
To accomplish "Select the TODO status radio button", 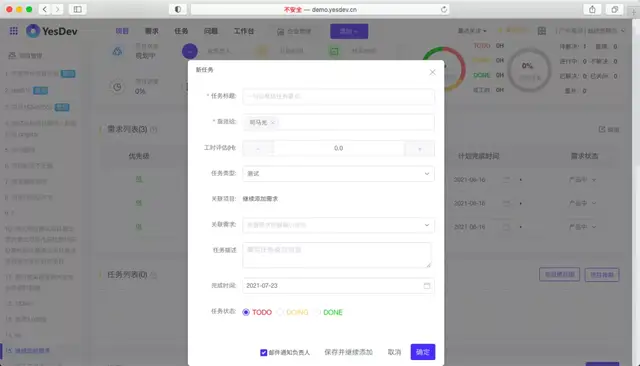I will pyautogui.click(x=246, y=312).
